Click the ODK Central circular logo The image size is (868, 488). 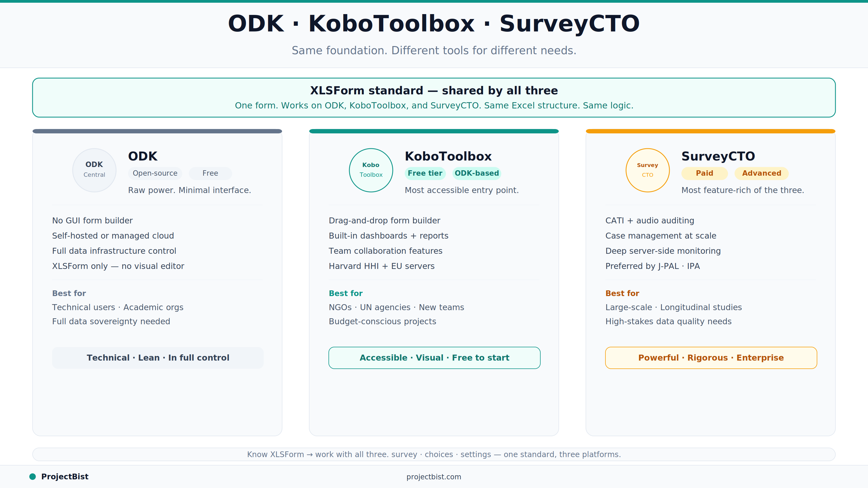[x=94, y=170]
